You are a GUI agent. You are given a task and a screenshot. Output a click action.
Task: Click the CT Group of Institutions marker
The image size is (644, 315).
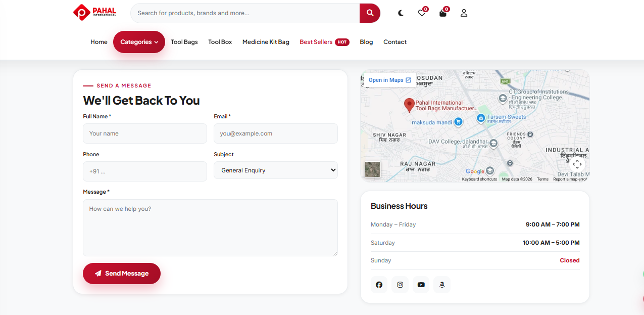coord(503,98)
